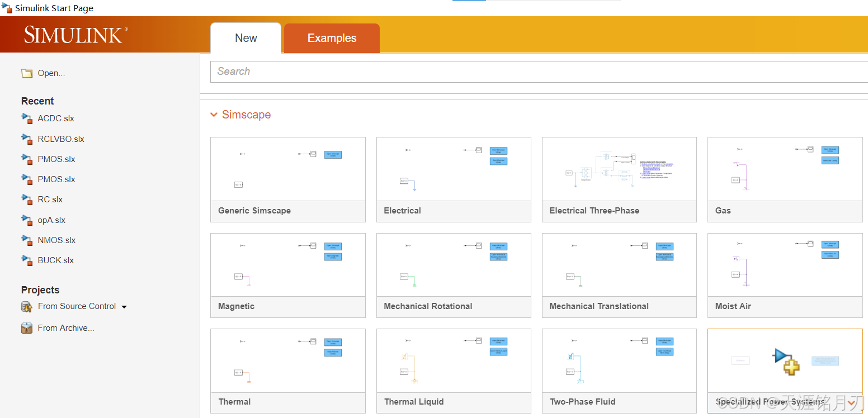
Task: Select the Thermal template thumbnail
Action: [x=288, y=360]
